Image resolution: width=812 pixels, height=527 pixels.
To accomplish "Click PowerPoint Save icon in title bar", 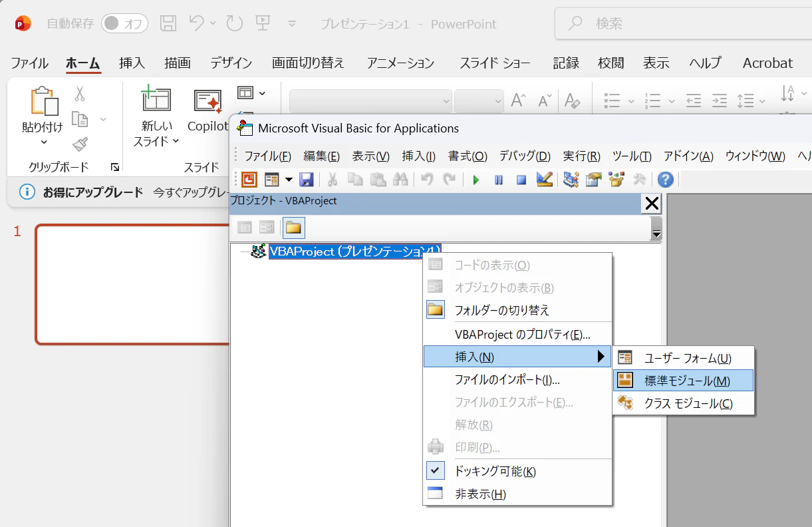I will [x=168, y=24].
